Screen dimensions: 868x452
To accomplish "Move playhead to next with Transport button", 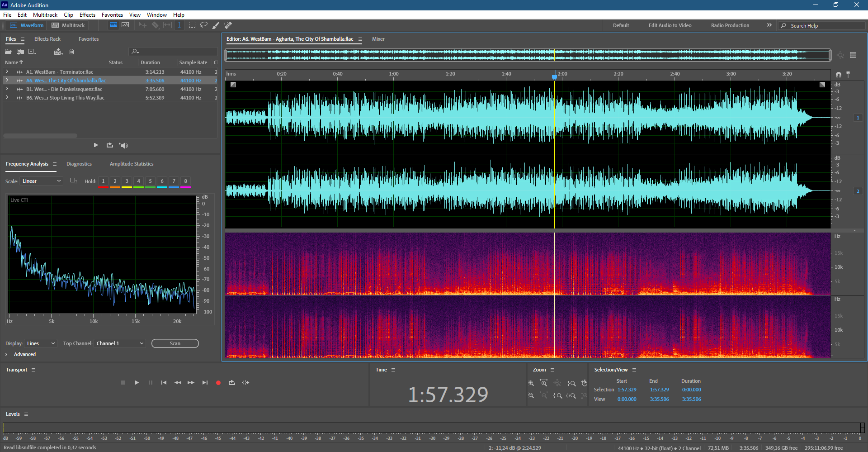I will (x=205, y=383).
